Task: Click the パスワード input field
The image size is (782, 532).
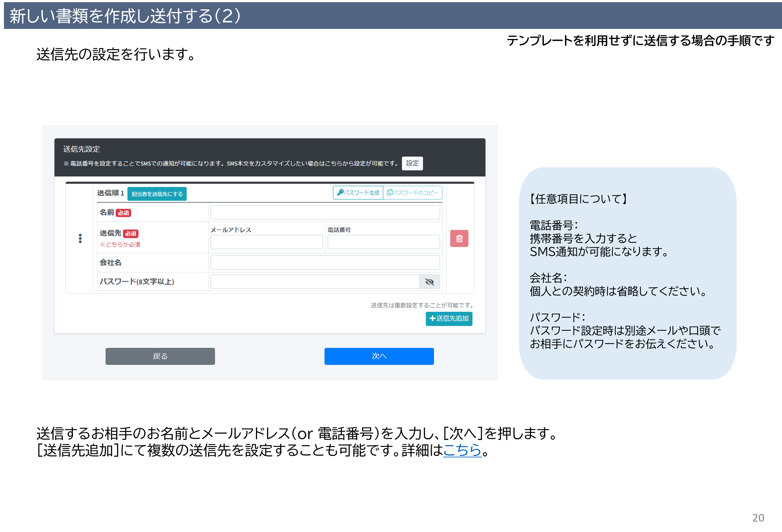Action: [315, 282]
